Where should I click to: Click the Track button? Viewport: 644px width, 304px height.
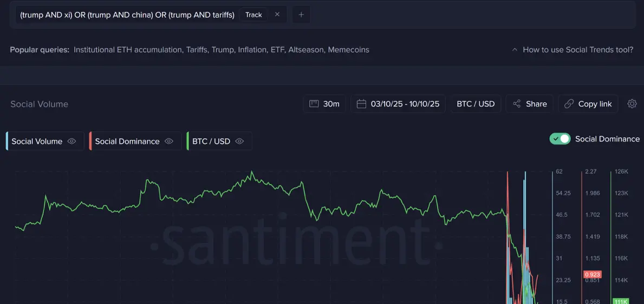(x=253, y=15)
